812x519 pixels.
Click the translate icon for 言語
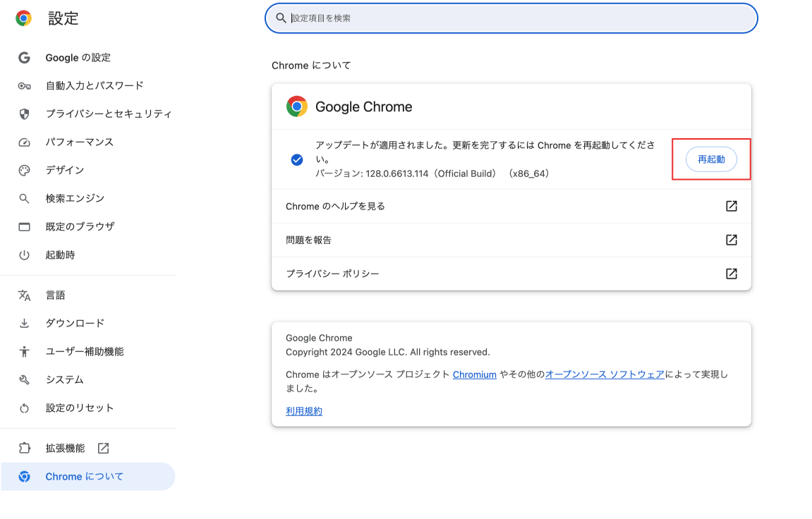click(x=24, y=295)
